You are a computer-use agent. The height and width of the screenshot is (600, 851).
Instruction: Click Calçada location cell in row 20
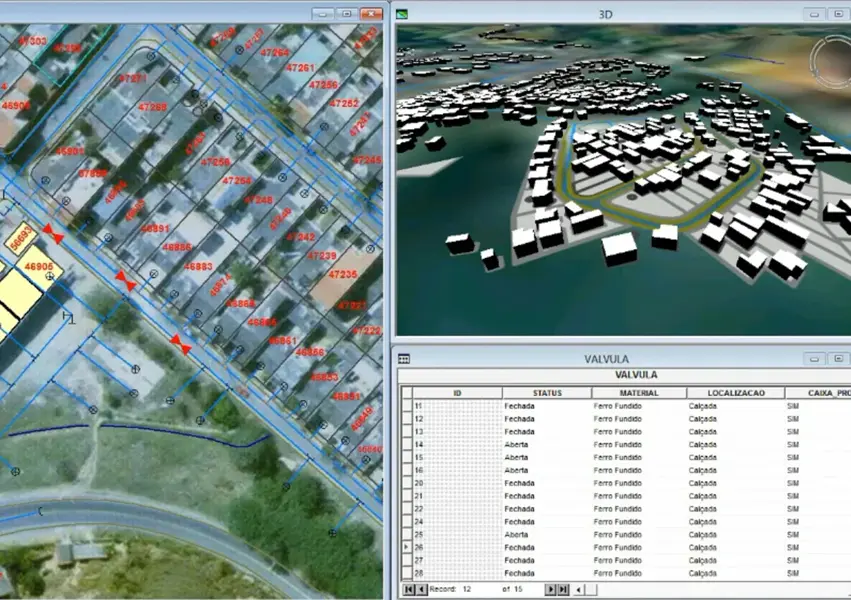(703, 483)
